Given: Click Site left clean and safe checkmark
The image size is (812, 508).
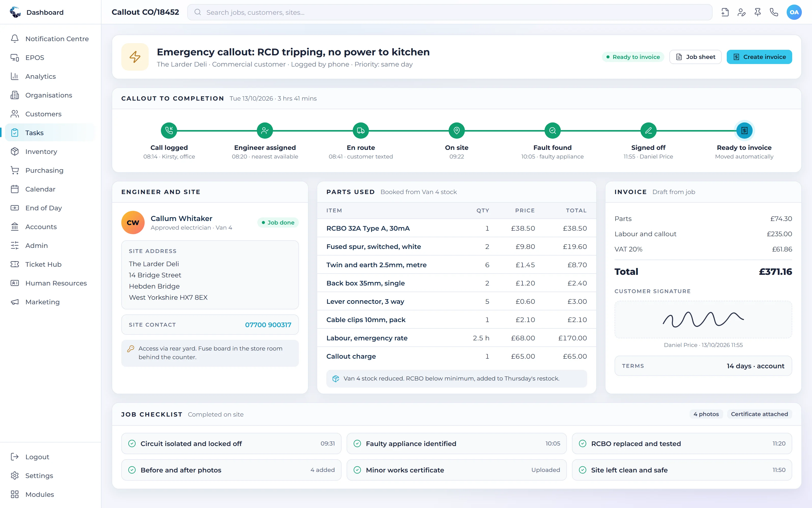Looking at the screenshot, I should click(583, 470).
